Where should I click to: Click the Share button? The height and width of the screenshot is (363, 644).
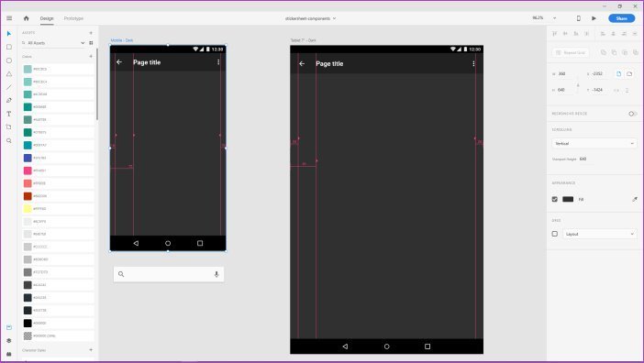click(x=621, y=18)
